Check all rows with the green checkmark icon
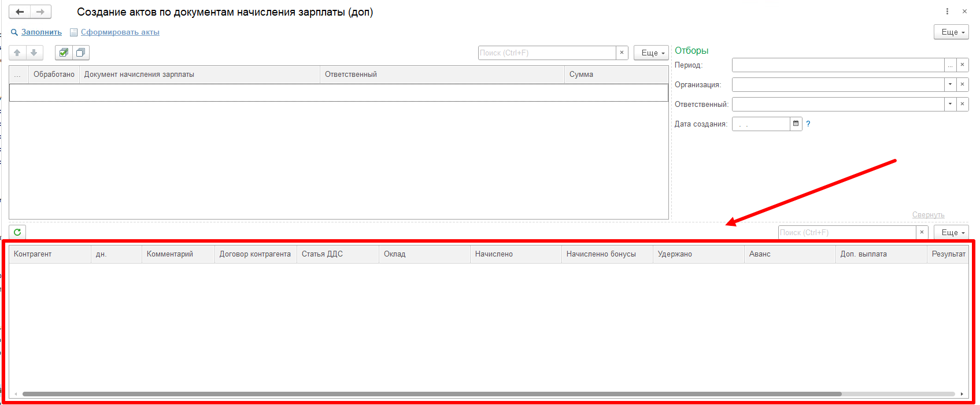The height and width of the screenshot is (405, 980). [64, 53]
